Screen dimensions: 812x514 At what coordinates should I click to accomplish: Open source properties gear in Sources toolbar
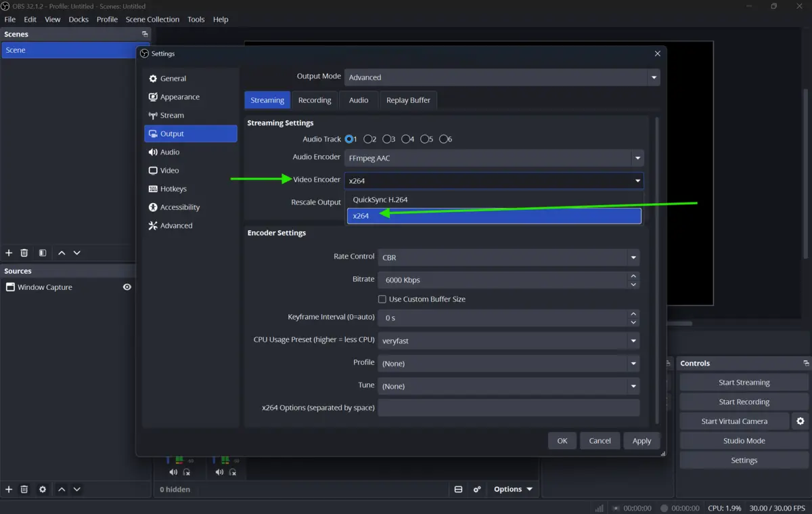pyautogui.click(x=43, y=489)
